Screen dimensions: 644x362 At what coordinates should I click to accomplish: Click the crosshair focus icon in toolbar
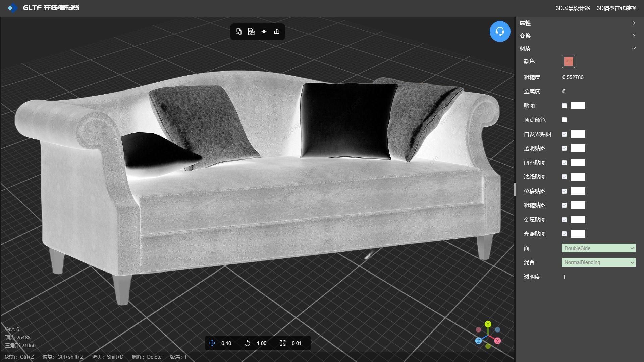click(x=264, y=32)
